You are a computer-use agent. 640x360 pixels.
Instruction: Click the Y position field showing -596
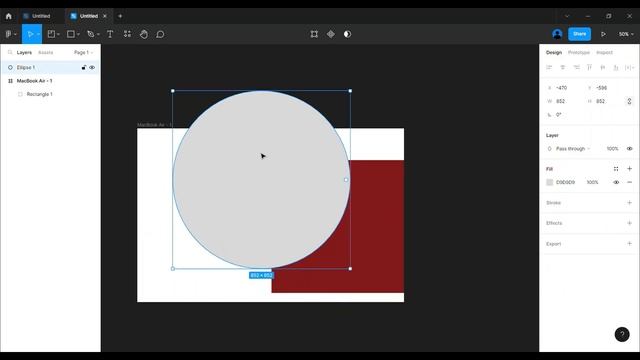click(x=603, y=88)
